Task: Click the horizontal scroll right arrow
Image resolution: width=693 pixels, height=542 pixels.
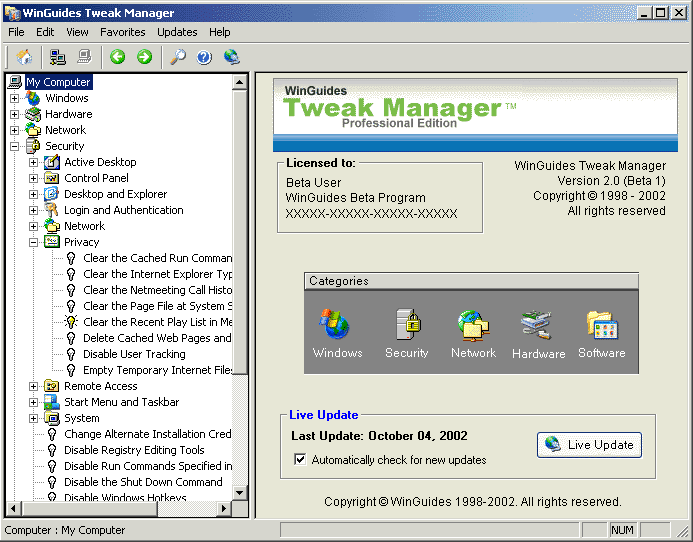Action: [224, 508]
